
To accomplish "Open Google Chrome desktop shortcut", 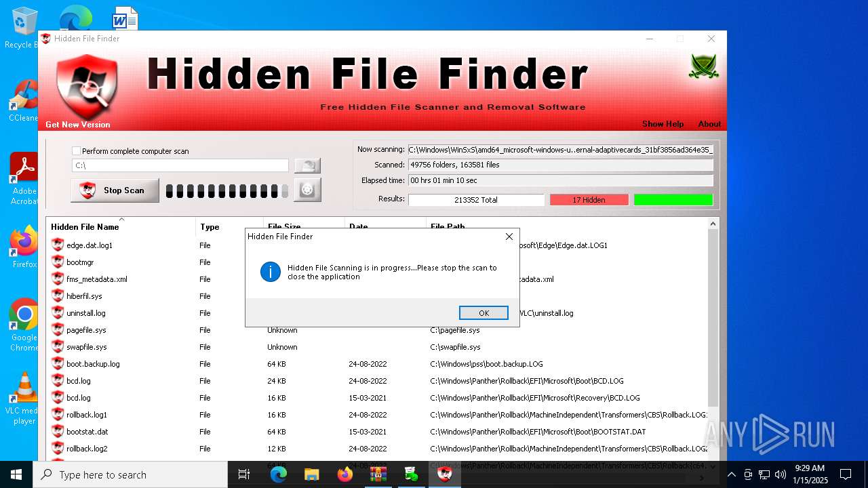I will [x=24, y=325].
